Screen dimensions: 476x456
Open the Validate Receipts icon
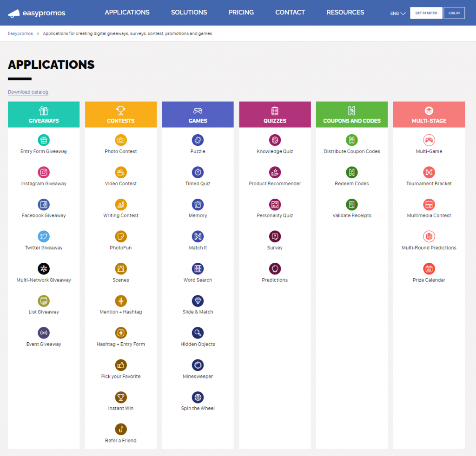click(352, 205)
